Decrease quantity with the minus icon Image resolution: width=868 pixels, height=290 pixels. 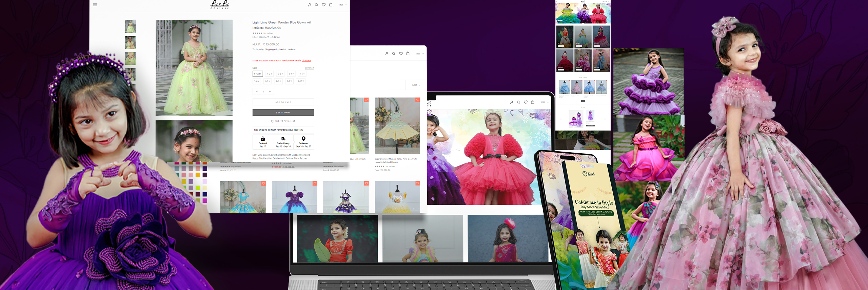[256, 92]
